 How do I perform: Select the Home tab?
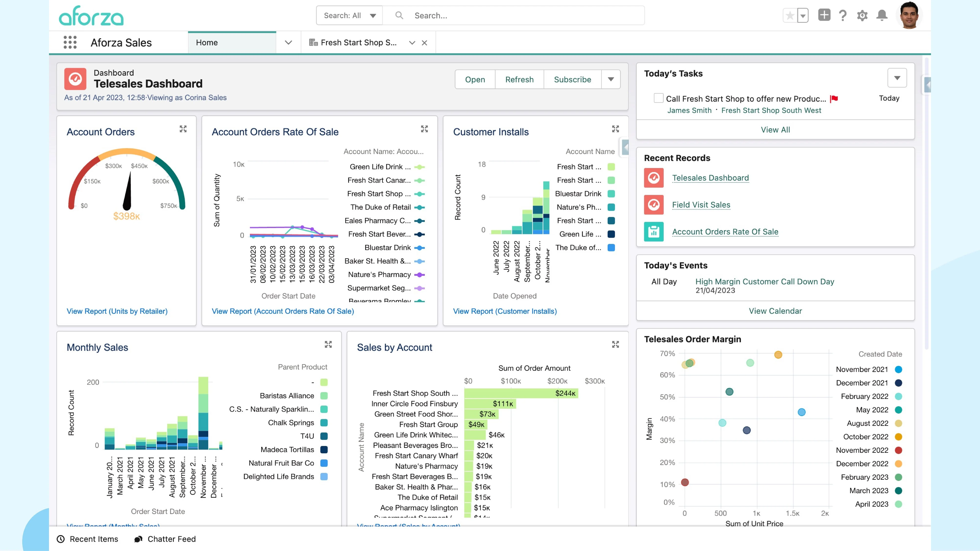click(232, 43)
